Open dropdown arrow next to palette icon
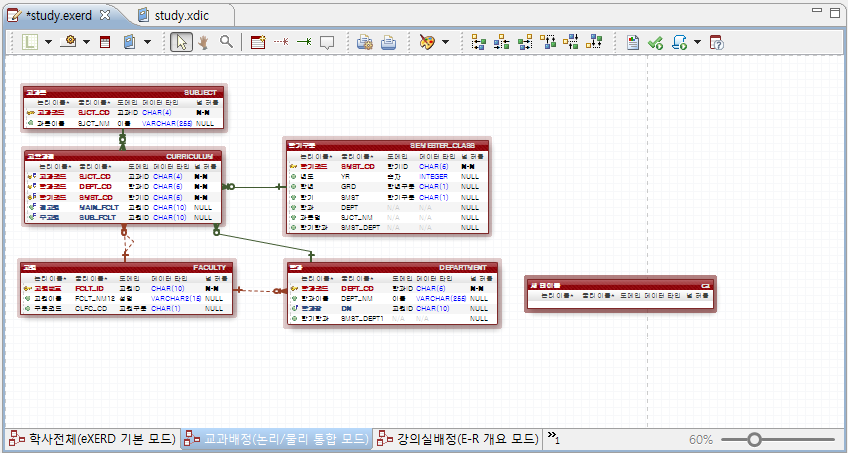848x453 pixels. [446, 42]
